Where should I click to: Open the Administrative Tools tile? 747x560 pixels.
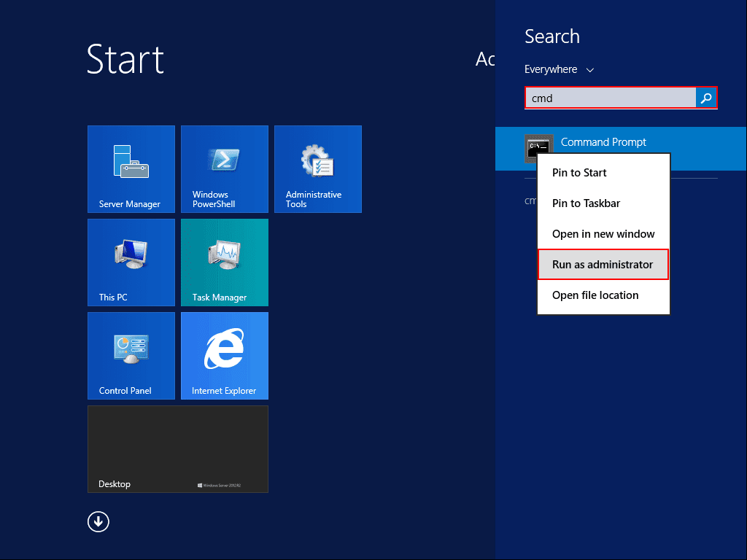(x=318, y=169)
